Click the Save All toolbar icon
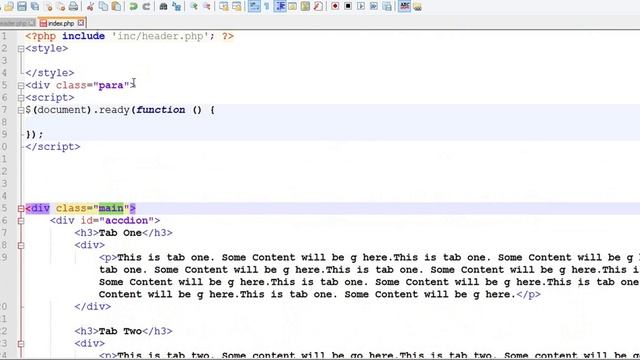This screenshot has width=640, height=360. (x=35, y=7)
